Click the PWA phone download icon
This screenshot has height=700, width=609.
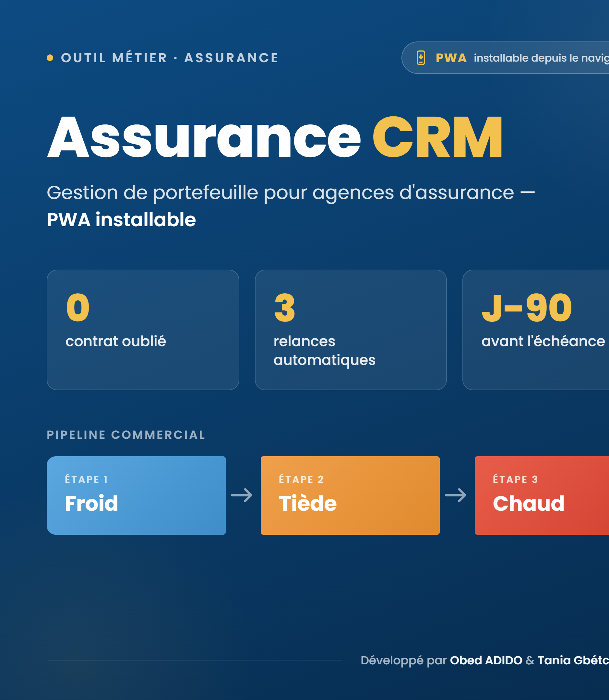click(421, 58)
